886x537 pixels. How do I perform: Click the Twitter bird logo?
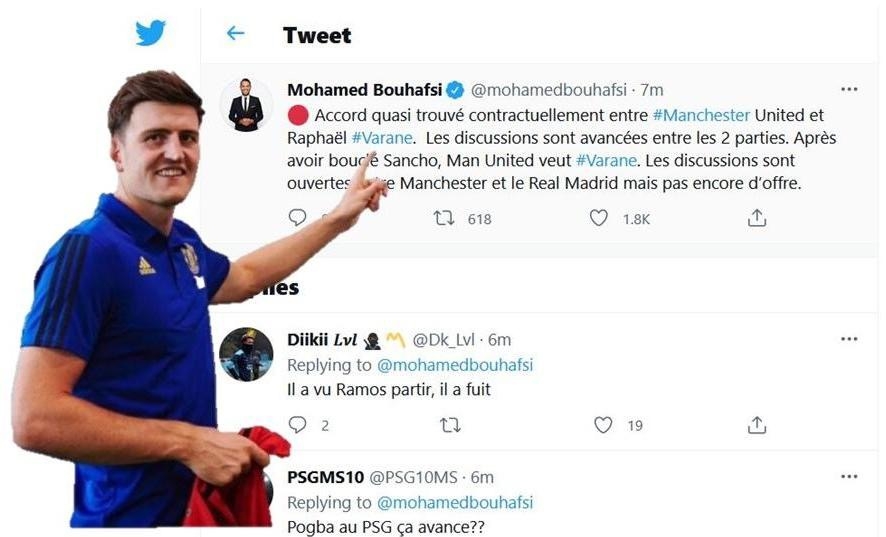[x=150, y=32]
